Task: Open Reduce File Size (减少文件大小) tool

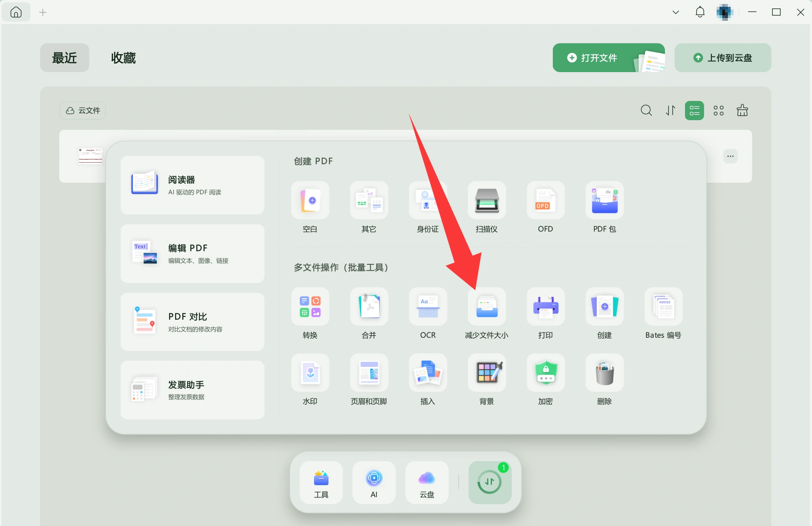Action: [487, 306]
